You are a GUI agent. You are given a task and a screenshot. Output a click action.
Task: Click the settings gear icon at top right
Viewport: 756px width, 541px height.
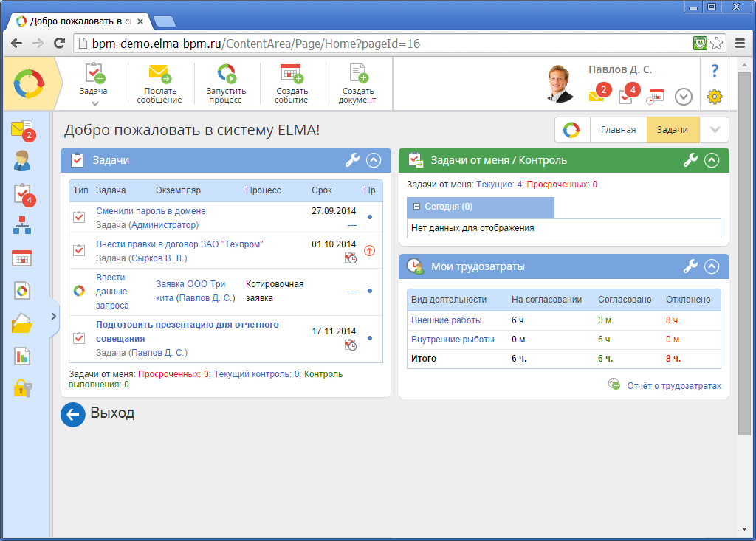coord(714,96)
